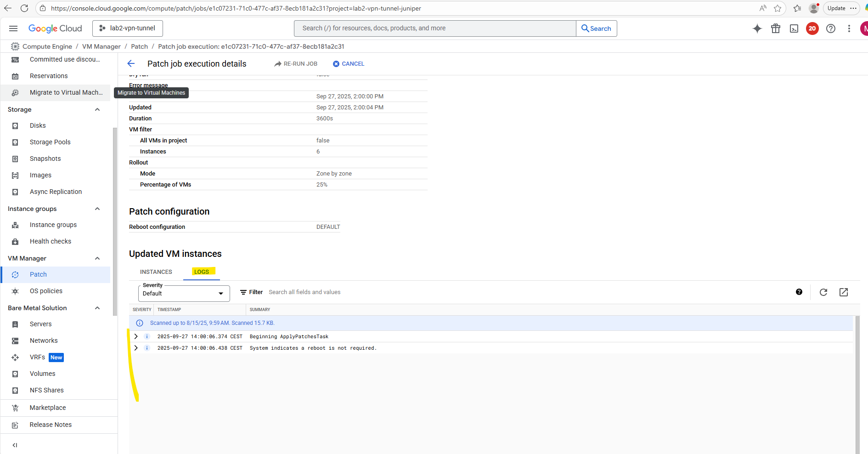
Task: Open Networks under Bare Metal Solution
Action: [56, 341]
